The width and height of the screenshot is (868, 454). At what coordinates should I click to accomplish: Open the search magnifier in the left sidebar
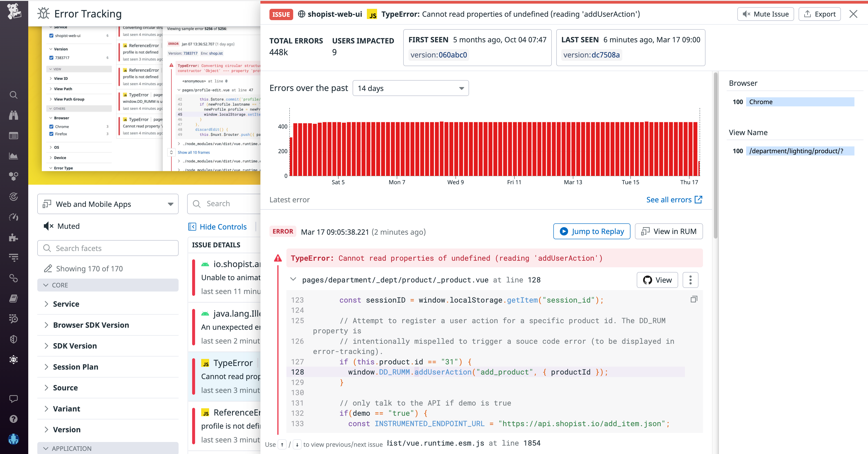(14, 95)
